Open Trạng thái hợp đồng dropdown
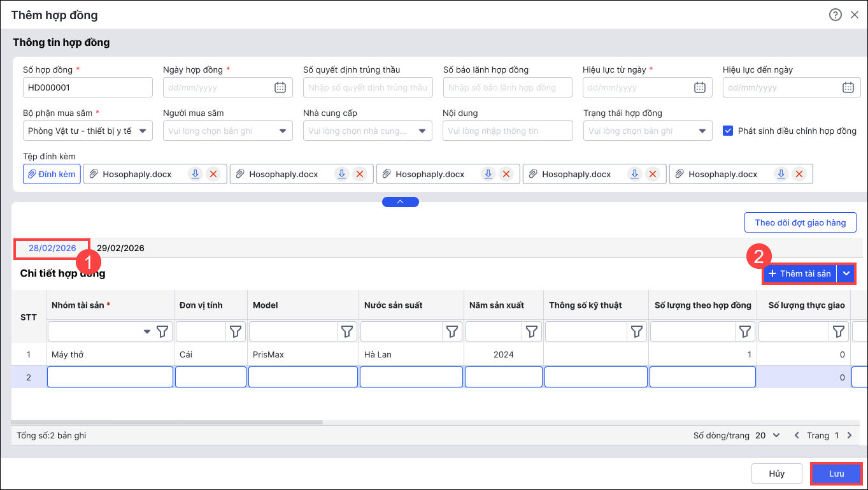The width and height of the screenshot is (868, 490). click(702, 131)
